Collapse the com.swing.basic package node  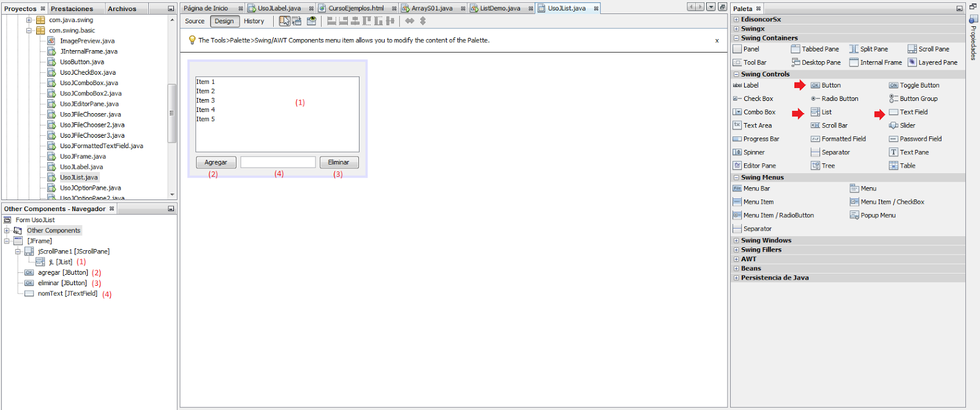tap(29, 31)
